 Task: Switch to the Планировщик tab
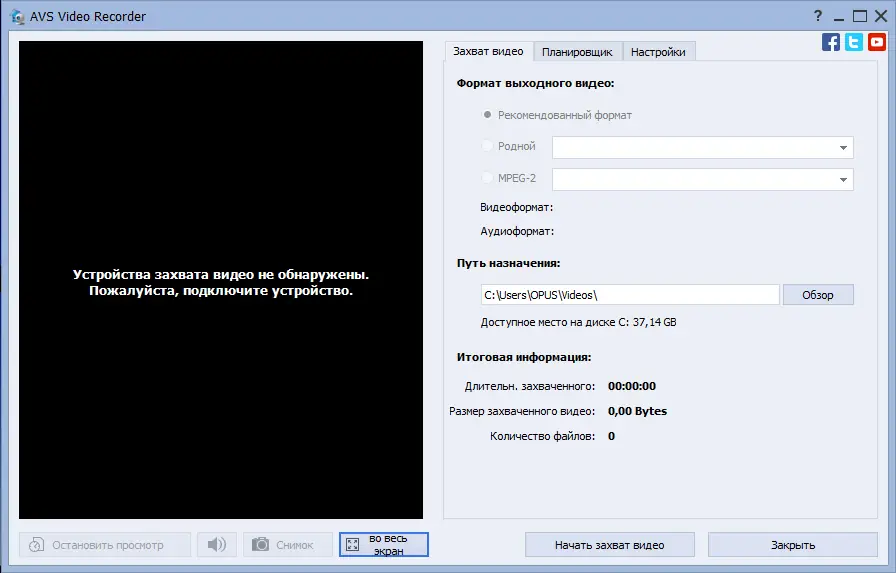(x=577, y=52)
